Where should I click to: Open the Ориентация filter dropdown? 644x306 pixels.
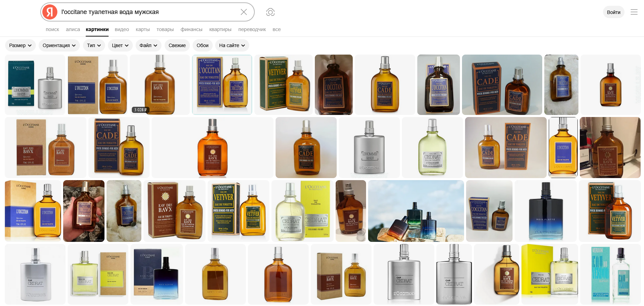59,45
